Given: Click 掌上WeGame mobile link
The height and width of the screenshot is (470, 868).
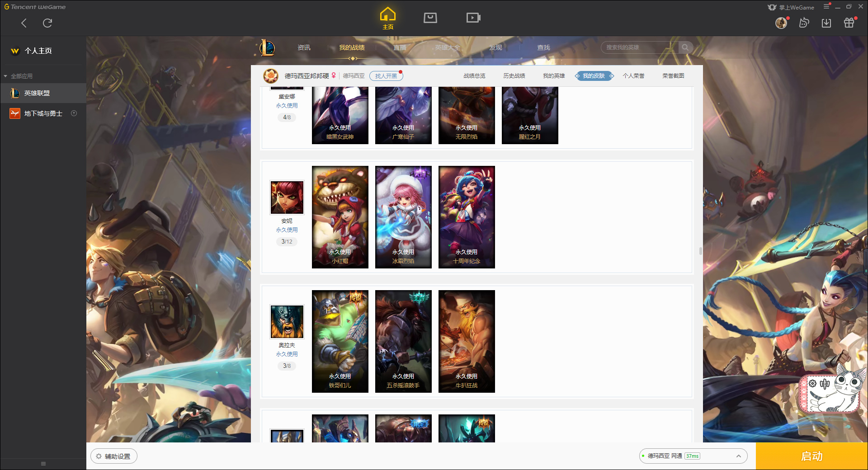Looking at the screenshot, I should [791, 7].
